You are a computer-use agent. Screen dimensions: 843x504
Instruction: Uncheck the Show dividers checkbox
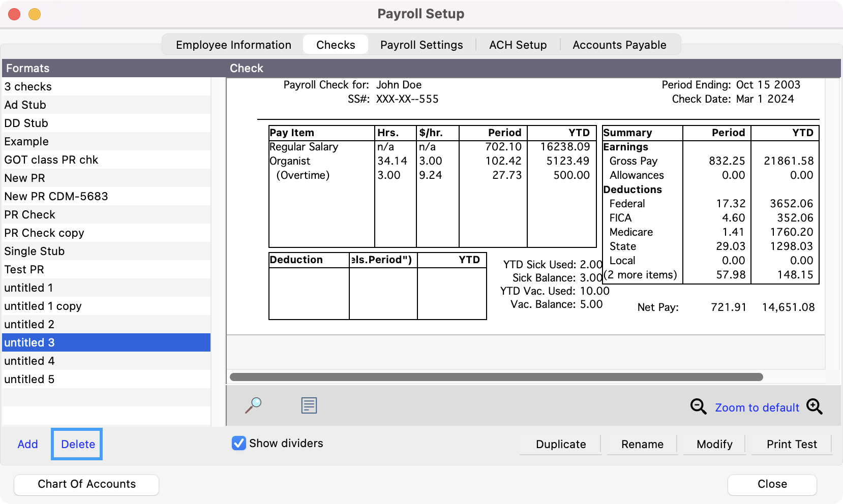[239, 444]
